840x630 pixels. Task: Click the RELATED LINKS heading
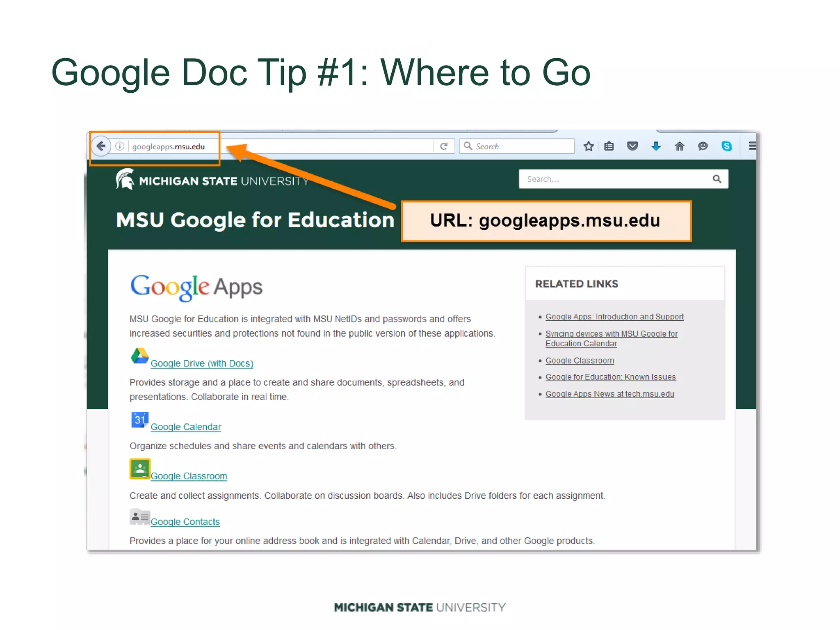(x=577, y=284)
